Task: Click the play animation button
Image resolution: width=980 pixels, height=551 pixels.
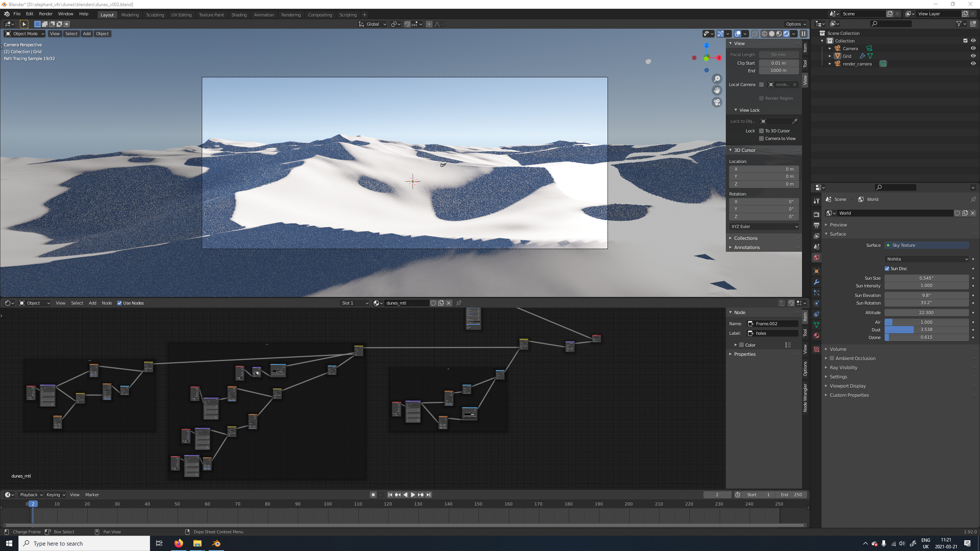Action: 413,495
